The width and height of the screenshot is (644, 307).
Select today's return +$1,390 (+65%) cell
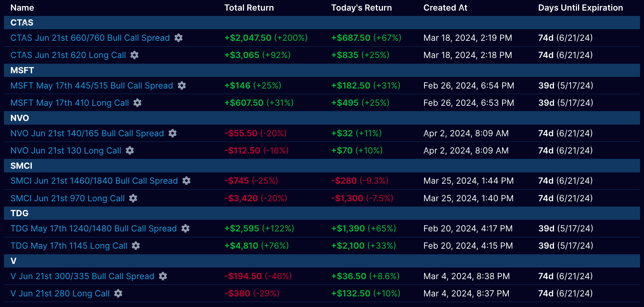(364, 228)
